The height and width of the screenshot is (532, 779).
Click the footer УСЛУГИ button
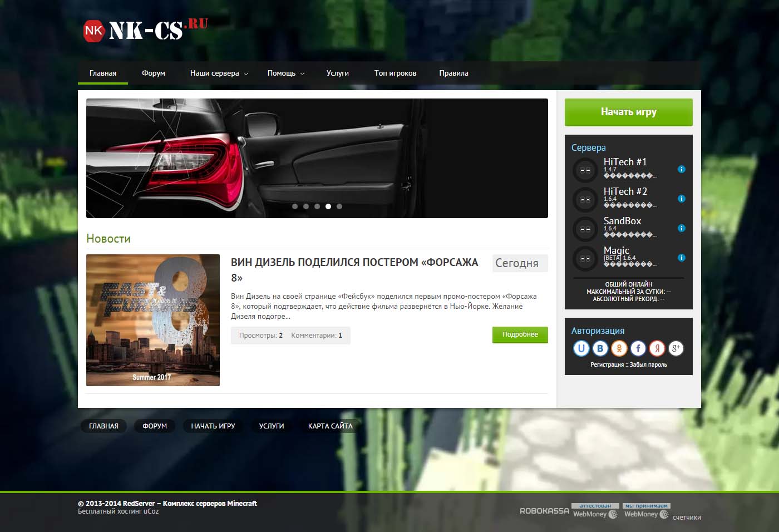pyautogui.click(x=272, y=426)
